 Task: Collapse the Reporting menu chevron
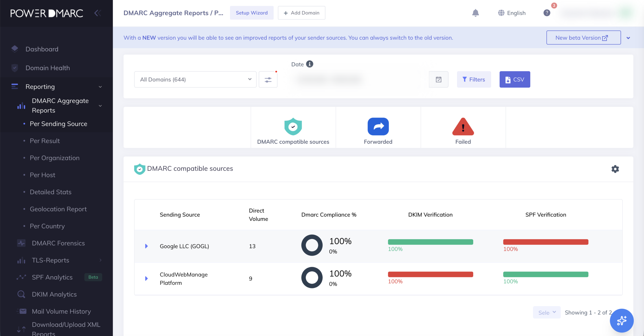tap(100, 87)
